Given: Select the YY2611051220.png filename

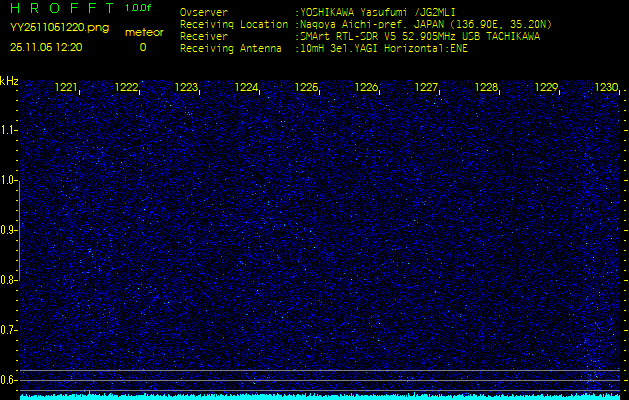Looking at the screenshot, I should coord(59,28).
